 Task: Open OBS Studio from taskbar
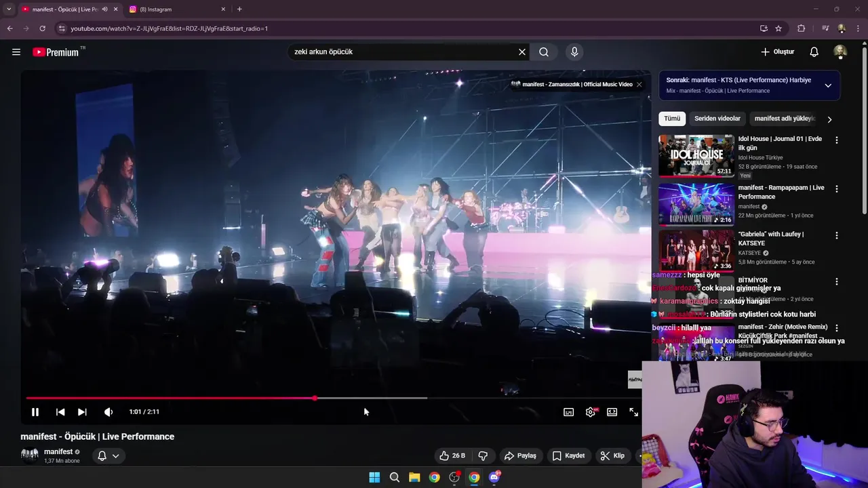pyautogui.click(x=454, y=477)
